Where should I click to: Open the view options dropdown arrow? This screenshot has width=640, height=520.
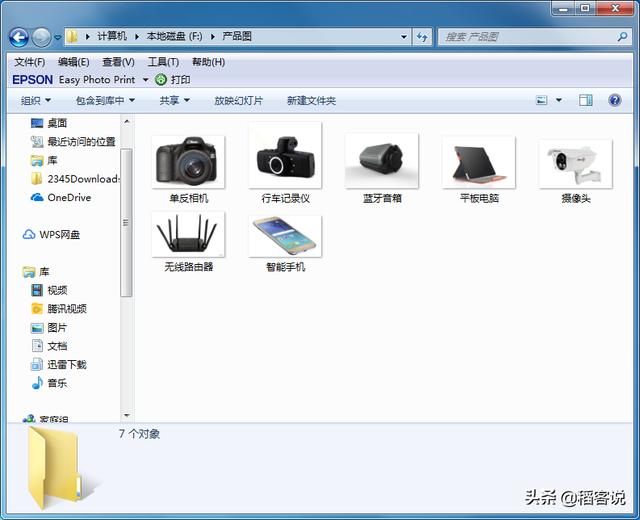[559, 100]
